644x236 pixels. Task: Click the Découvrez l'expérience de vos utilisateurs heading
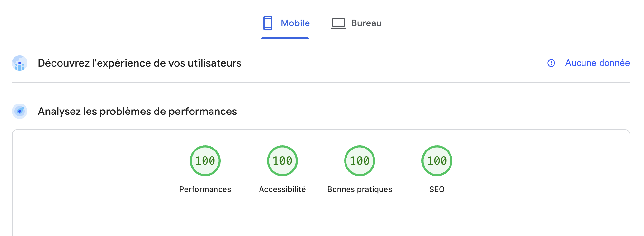[x=139, y=63]
